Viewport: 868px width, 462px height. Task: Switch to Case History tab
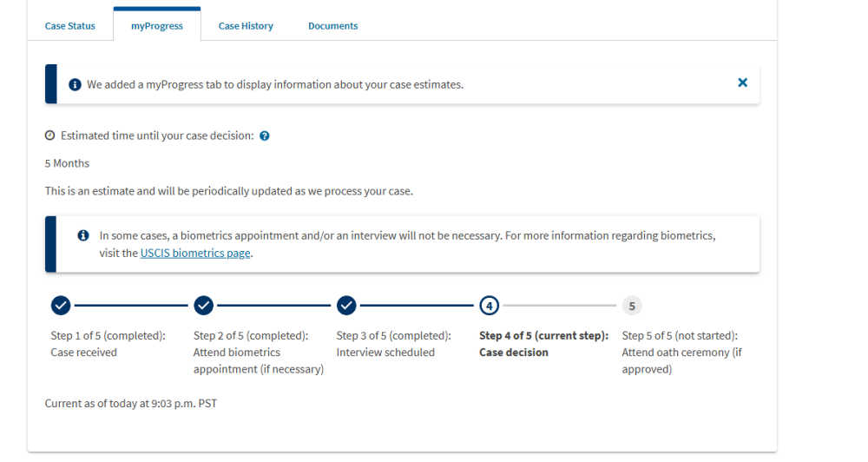(246, 26)
